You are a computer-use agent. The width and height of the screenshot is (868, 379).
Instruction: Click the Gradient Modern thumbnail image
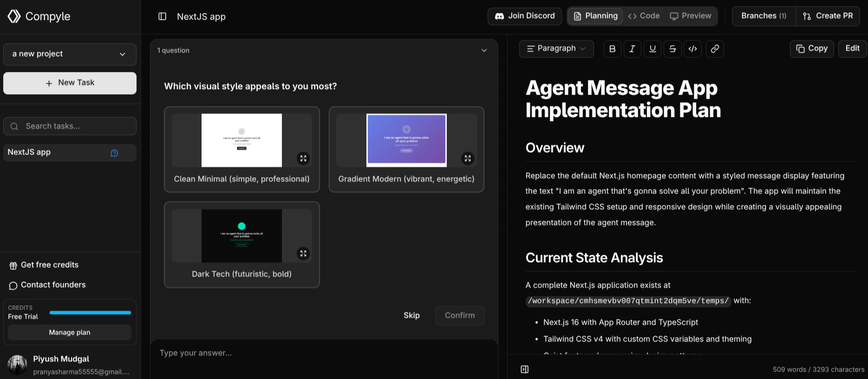406,140
